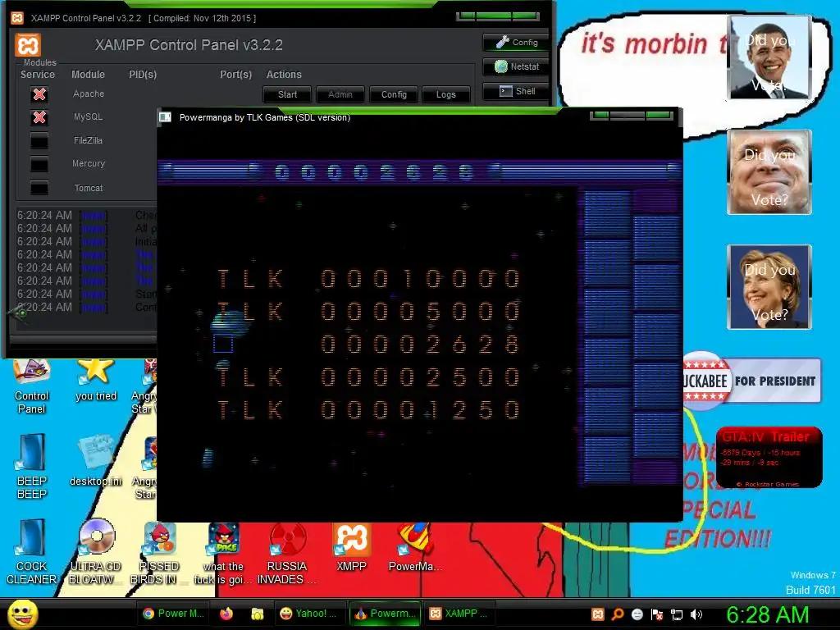Open the Apache row's Config button
The image size is (840, 630).
pyautogui.click(x=394, y=94)
